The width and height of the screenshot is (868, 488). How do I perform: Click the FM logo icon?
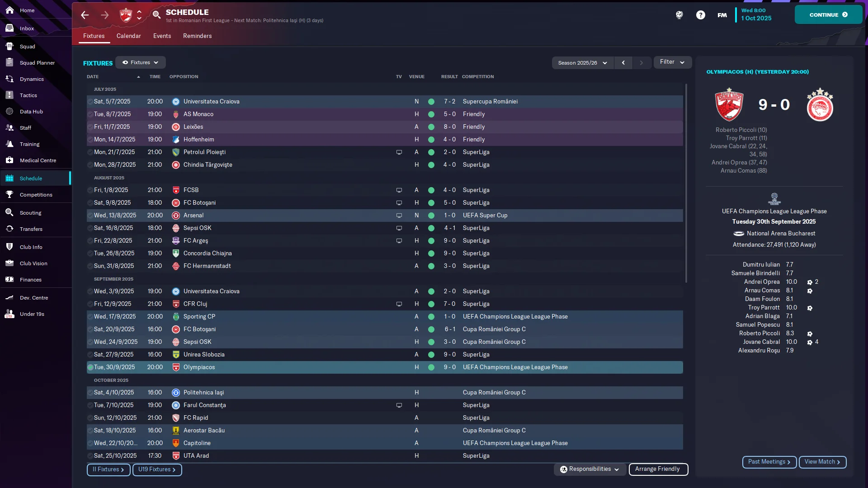click(722, 15)
